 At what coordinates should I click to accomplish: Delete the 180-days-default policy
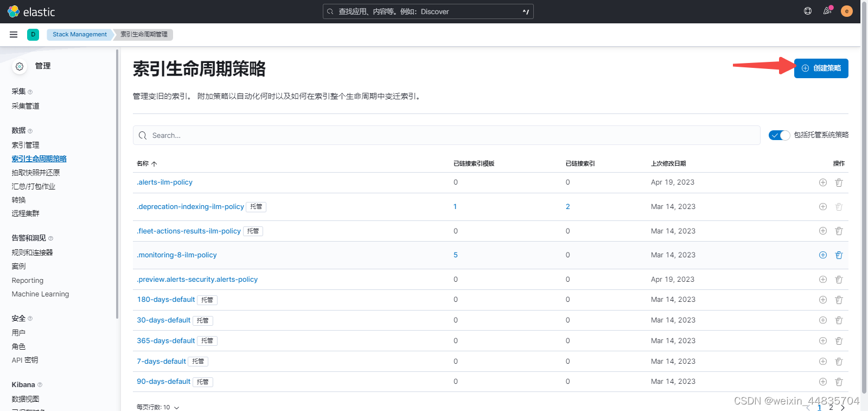pyautogui.click(x=839, y=300)
